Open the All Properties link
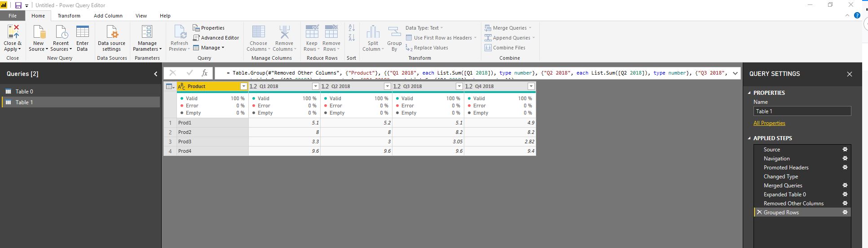This screenshot has width=868, height=248. [x=769, y=123]
